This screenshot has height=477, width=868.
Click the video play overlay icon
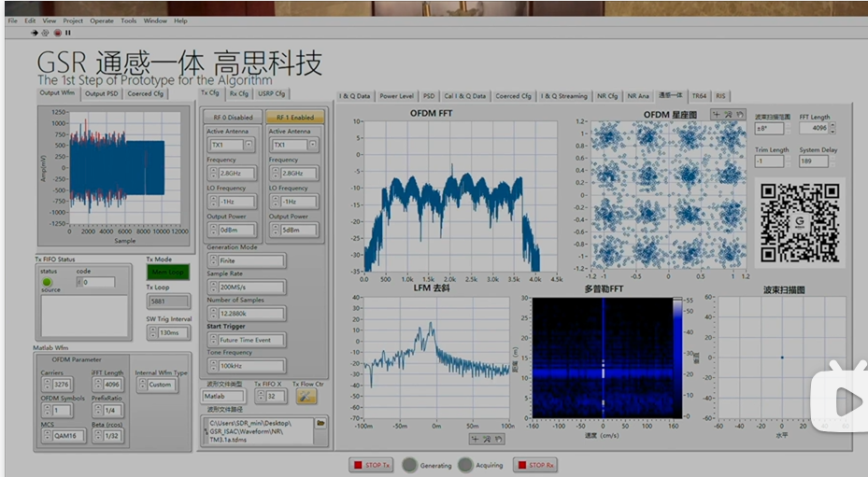point(842,400)
